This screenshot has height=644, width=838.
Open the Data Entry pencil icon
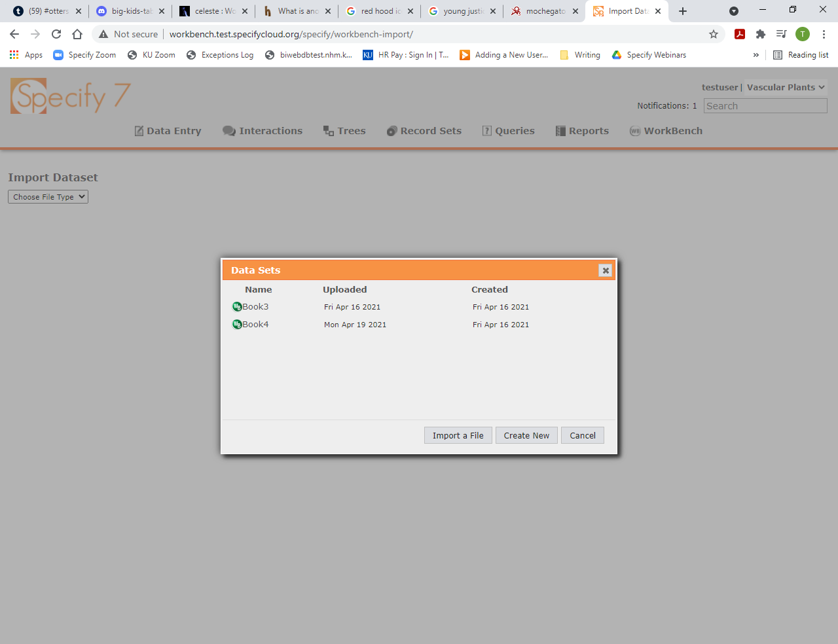(x=139, y=130)
